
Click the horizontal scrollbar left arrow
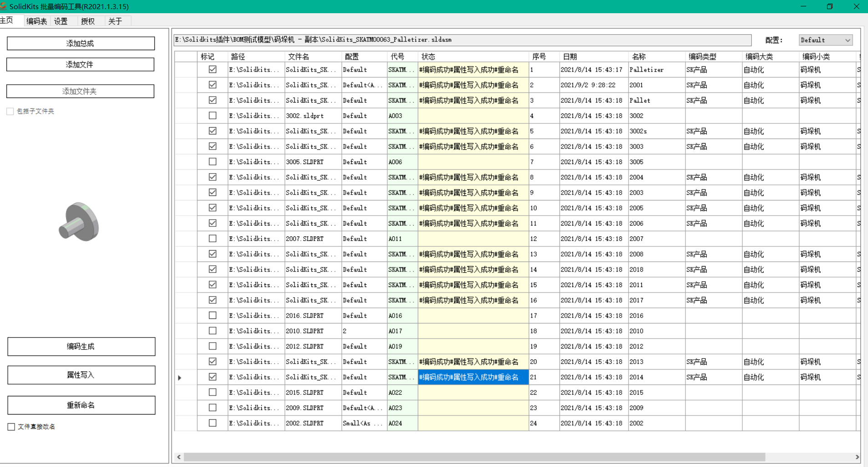tap(179, 457)
